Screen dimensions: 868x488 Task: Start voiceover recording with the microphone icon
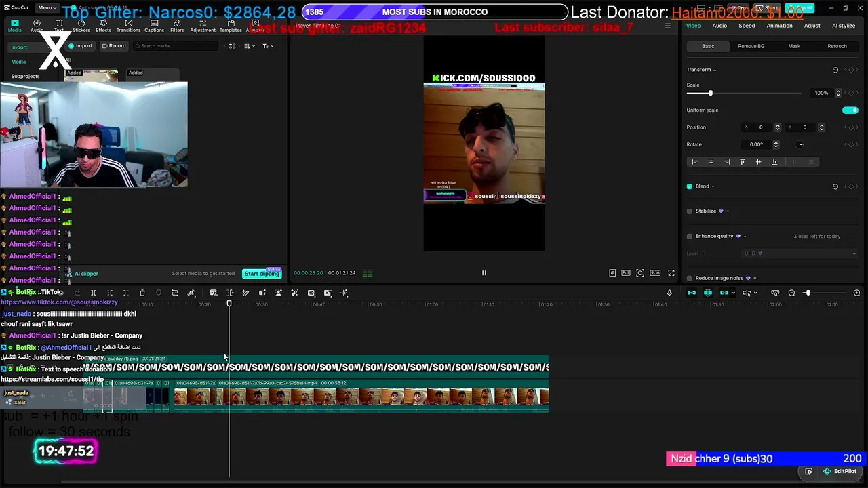pyautogui.click(x=669, y=293)
